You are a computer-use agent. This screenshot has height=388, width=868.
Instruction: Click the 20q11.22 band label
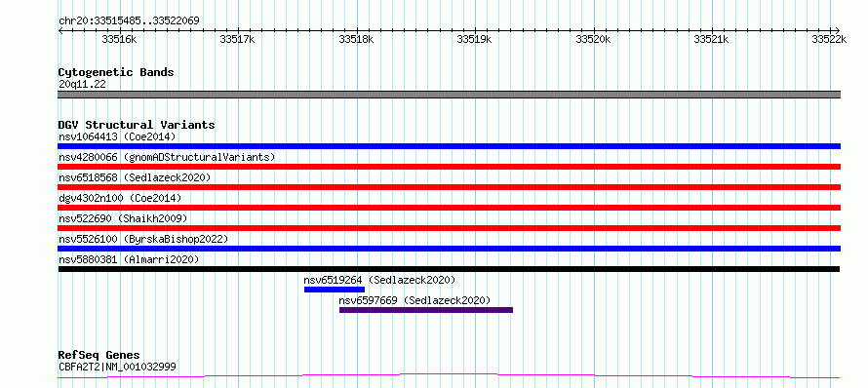(82, 85)
